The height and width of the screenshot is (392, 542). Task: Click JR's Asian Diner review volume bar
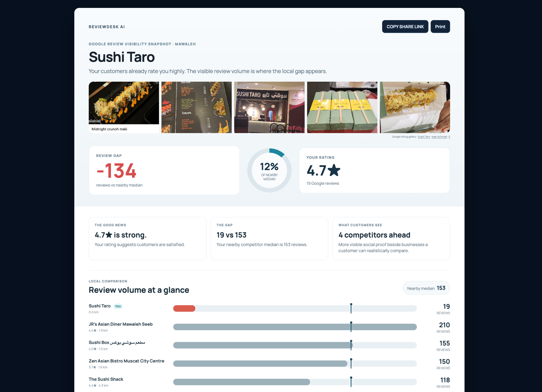click(x=295, y=327)
